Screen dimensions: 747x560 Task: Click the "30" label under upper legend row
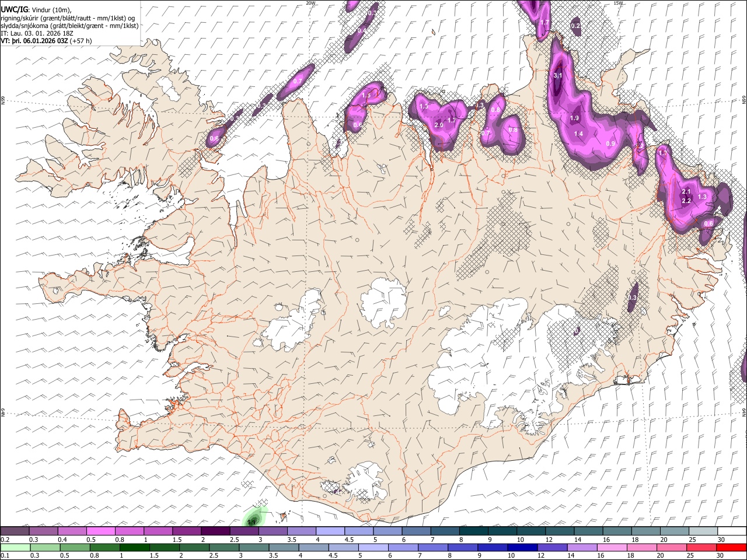[x=721, y=540]
